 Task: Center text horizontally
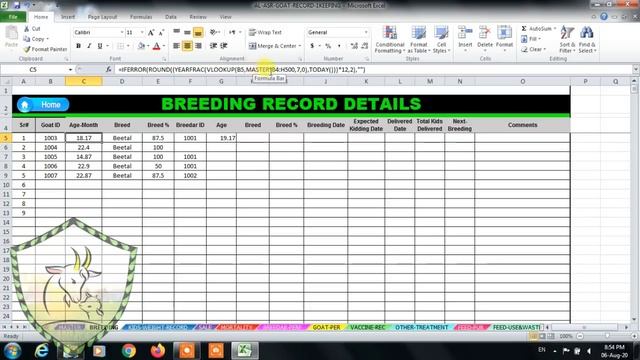[x=187, y=46]
